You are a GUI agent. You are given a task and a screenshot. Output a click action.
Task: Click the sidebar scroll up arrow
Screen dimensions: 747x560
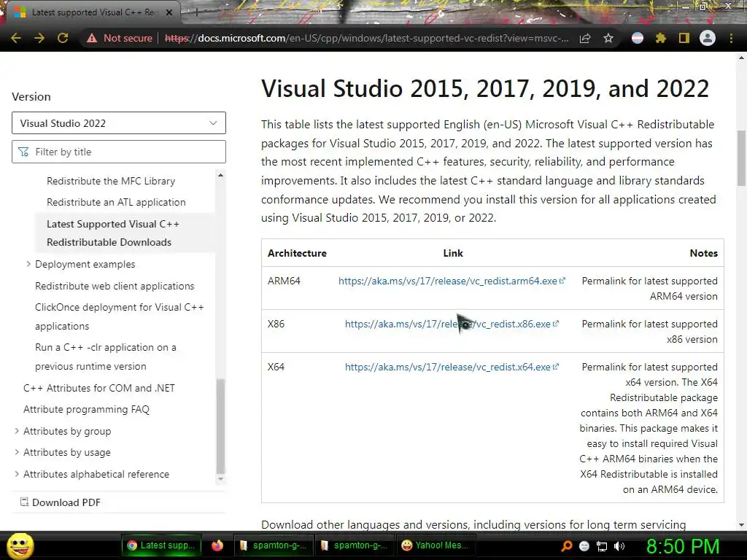pos(220,175)
